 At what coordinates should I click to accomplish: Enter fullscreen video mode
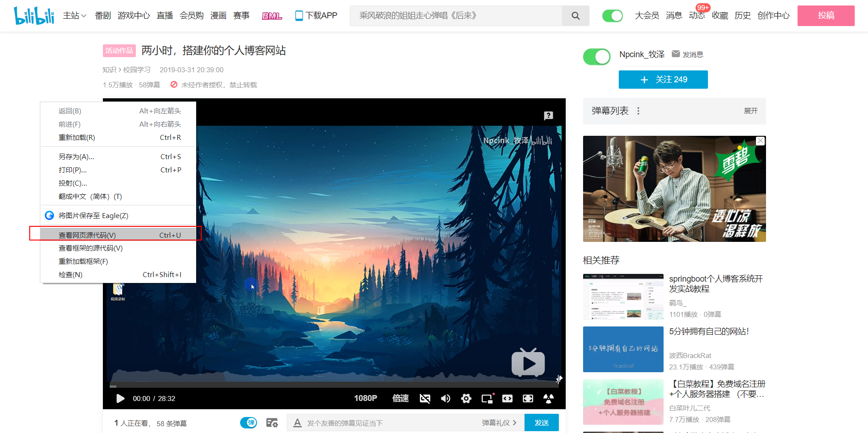528,399
